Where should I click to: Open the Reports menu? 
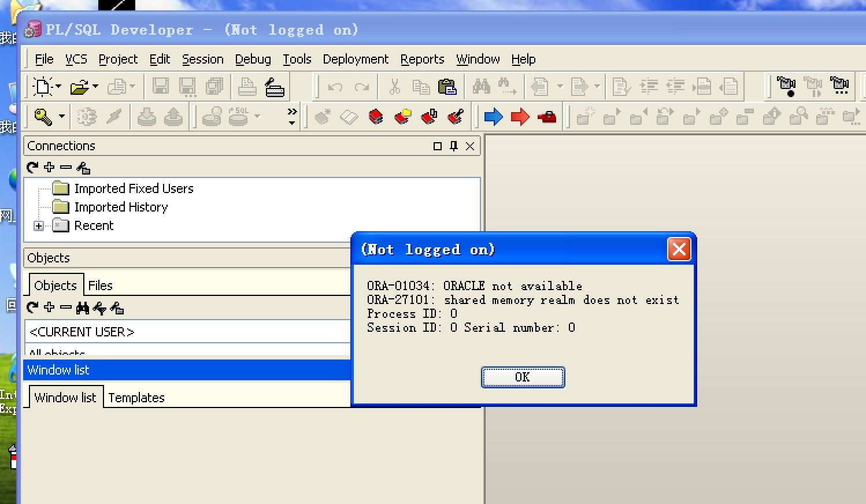coord(422,59)
